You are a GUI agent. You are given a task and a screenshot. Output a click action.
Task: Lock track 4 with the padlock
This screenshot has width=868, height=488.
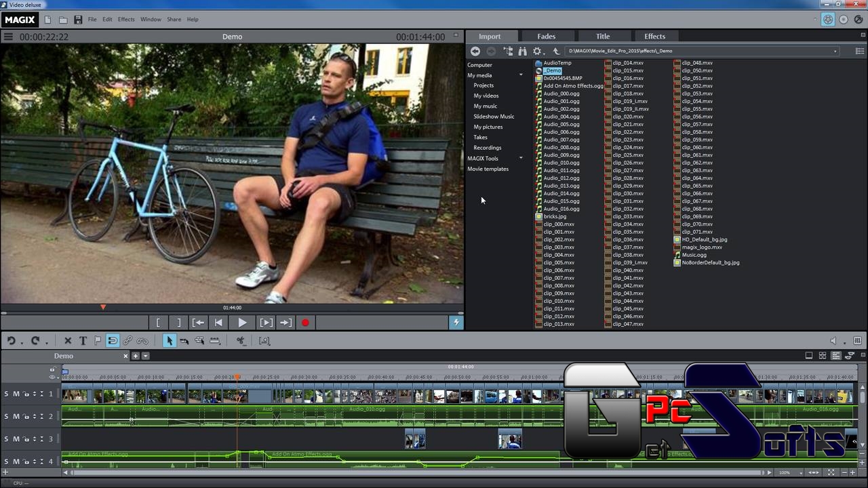point(26,462)
